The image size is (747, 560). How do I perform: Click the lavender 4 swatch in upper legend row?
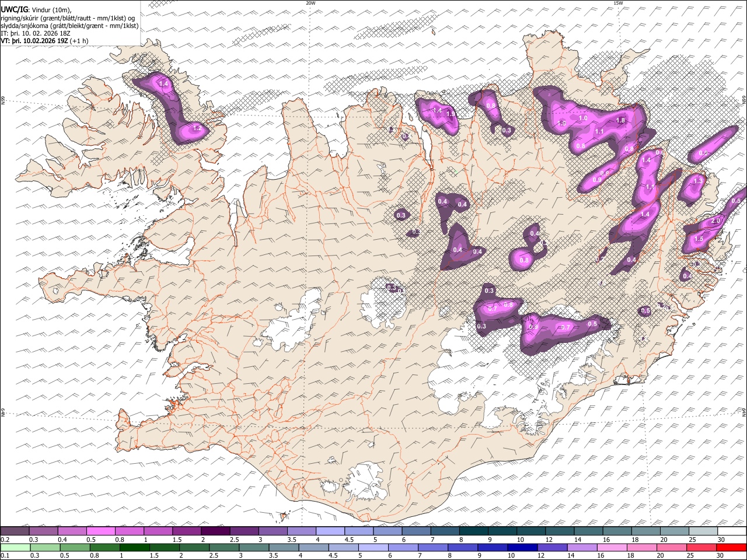coord(330,531)
